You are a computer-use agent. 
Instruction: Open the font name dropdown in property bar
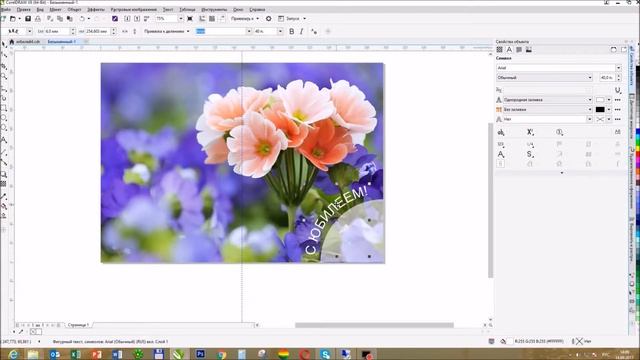pos(249,31)
